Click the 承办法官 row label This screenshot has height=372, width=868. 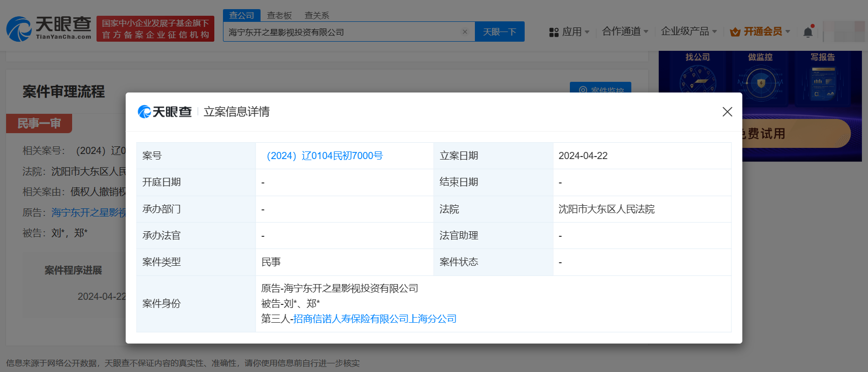[162, 236]
